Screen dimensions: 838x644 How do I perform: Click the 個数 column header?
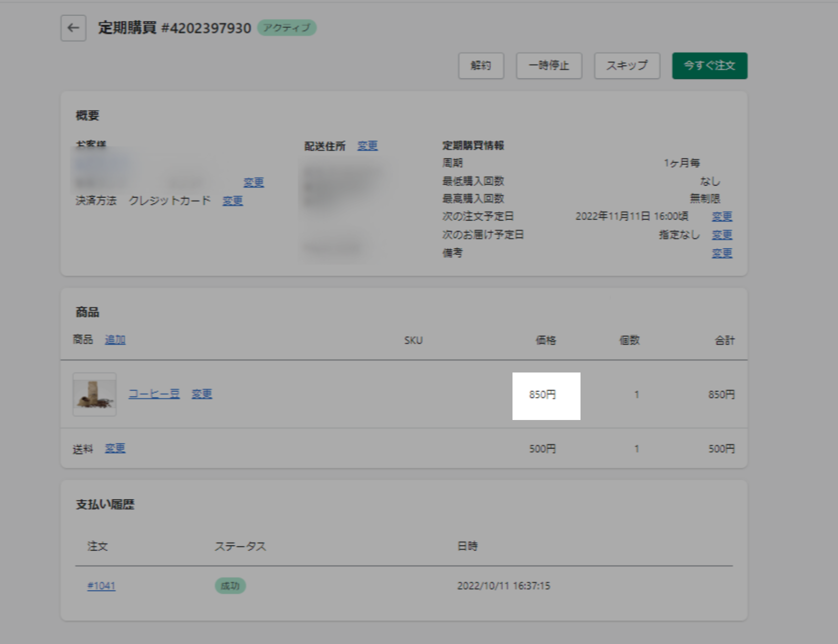pyautogui.click(x=629, y=340)
